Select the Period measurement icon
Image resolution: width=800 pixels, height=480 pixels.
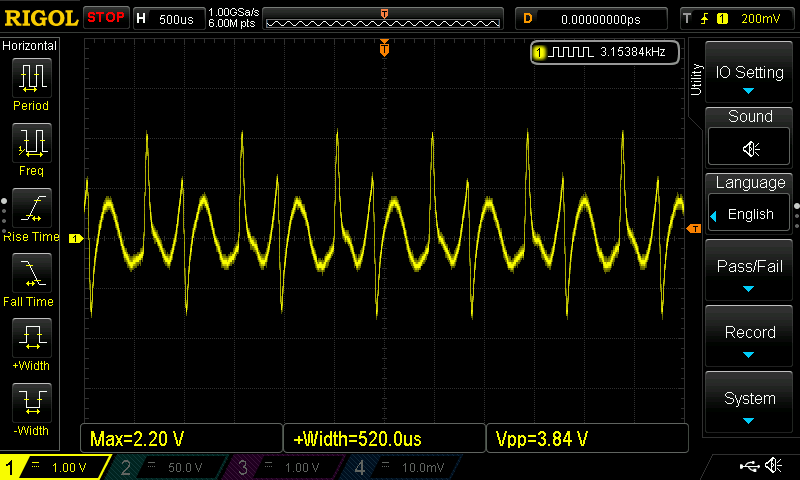click(31, 76)
